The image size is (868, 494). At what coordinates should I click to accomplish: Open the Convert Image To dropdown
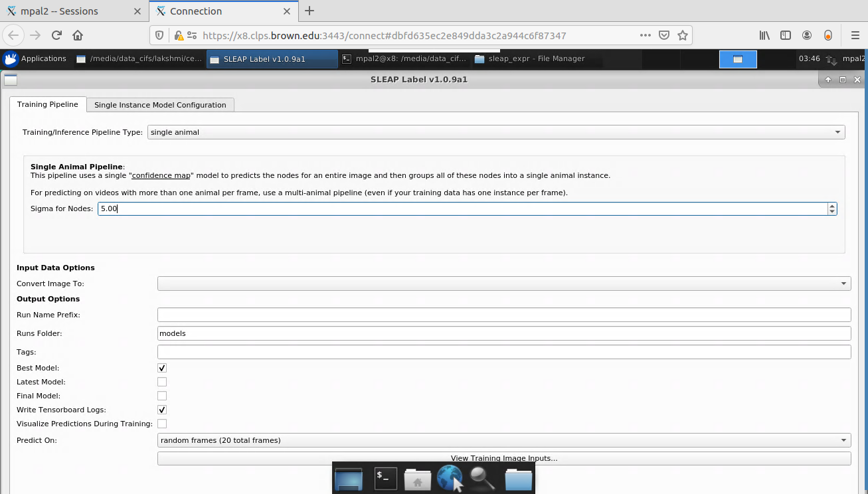(x=504, y=284)
